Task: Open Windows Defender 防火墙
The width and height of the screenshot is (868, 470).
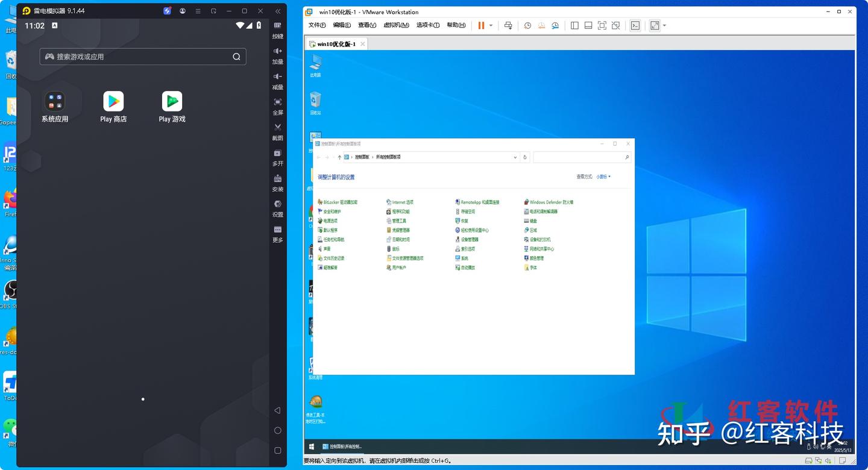Action: [549, 202]
